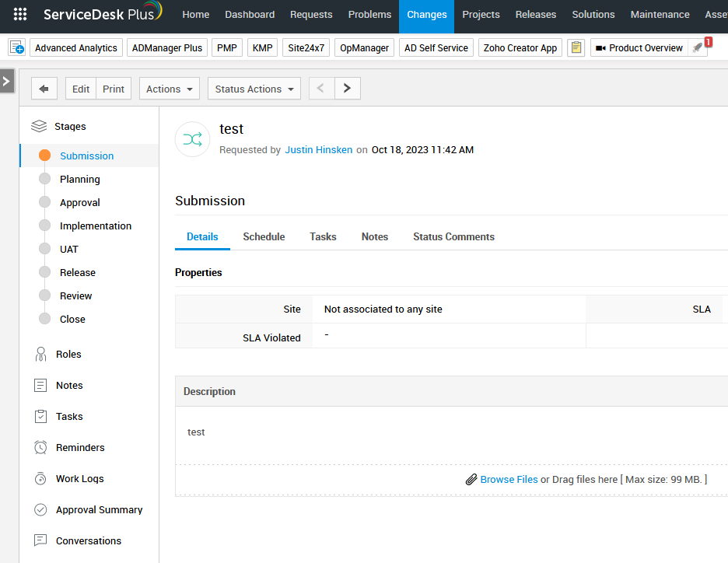Open the clipboard notes icon in toolbar
Screen dimensions: 728x563
tap(576, 47)
